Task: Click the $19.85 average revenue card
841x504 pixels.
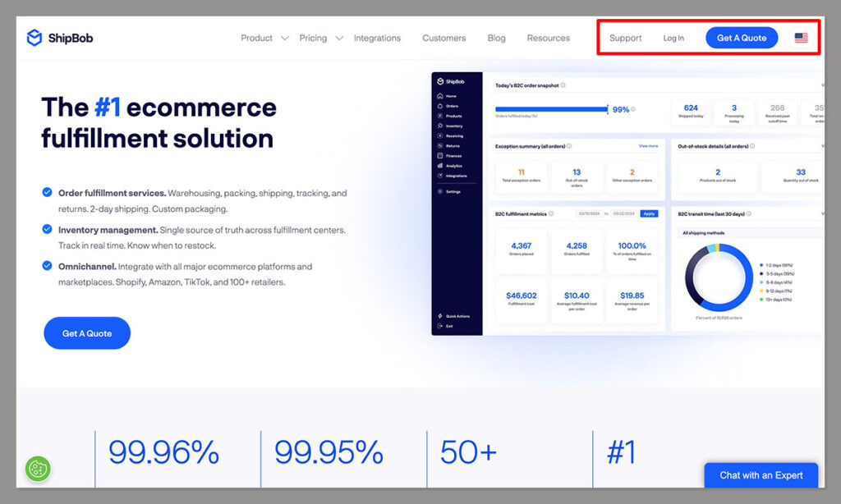Action: [632, 300]
